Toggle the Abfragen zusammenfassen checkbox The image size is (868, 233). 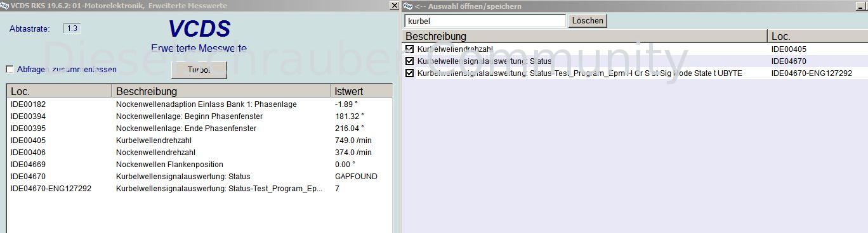[x=10, y=69]
